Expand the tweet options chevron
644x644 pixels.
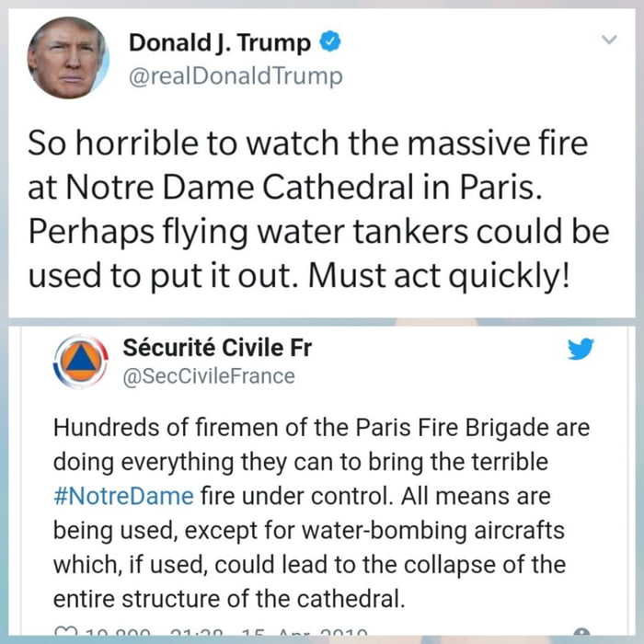tap(609, 40)
